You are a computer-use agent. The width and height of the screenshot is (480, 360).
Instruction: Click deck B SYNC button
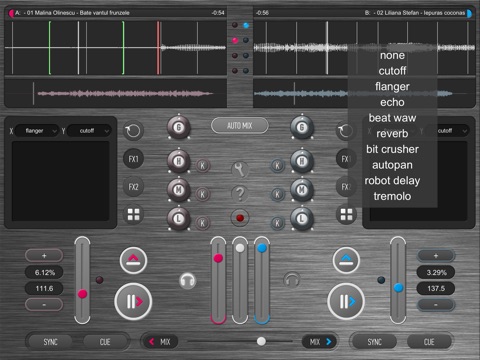pyautogui.click(x=375, y=342)
